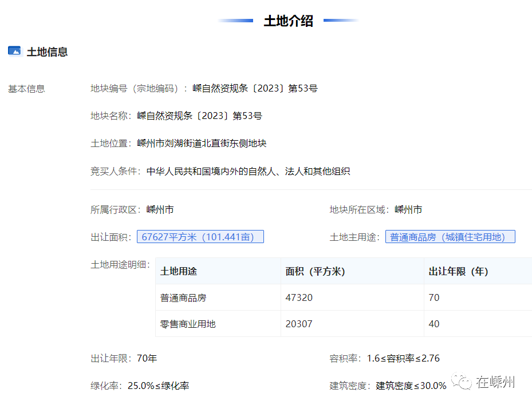Click the 竞买人条件 description text
The image size is (532, 405).
[x=248, y=171]
